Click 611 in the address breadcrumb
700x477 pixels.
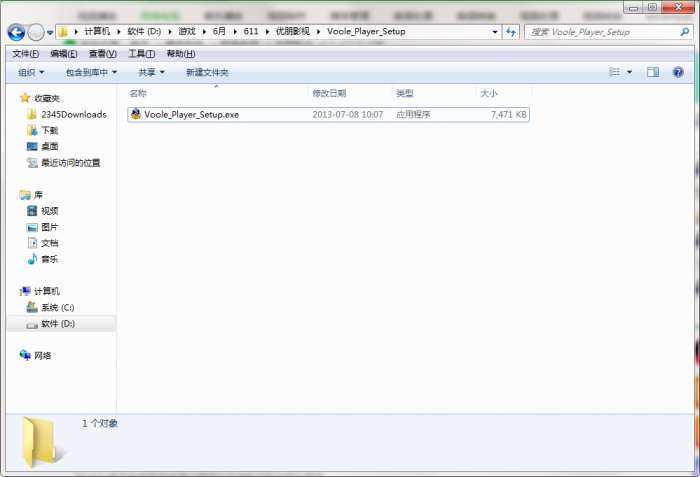coord(251,31)
